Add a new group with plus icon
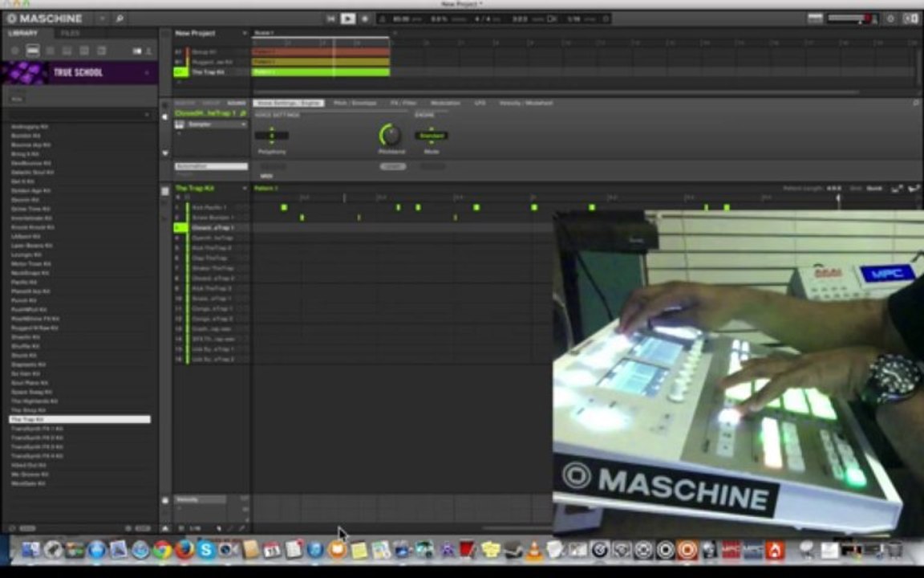 click(x=179, y=83)
